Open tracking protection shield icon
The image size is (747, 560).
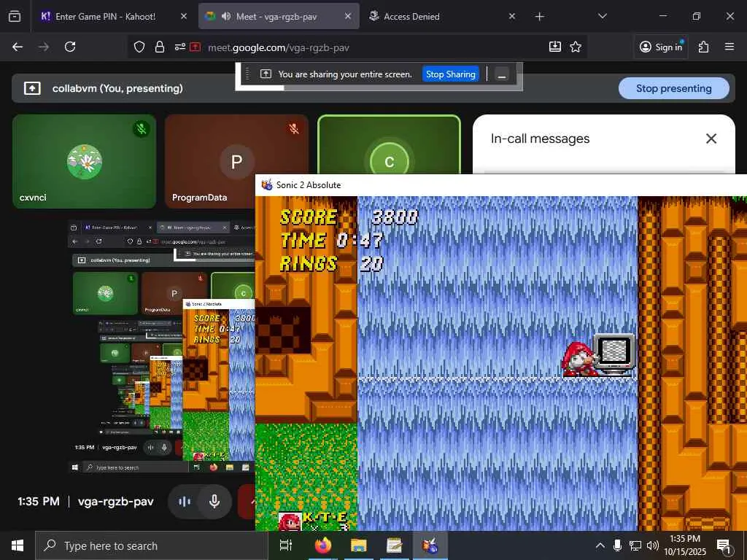139,47
